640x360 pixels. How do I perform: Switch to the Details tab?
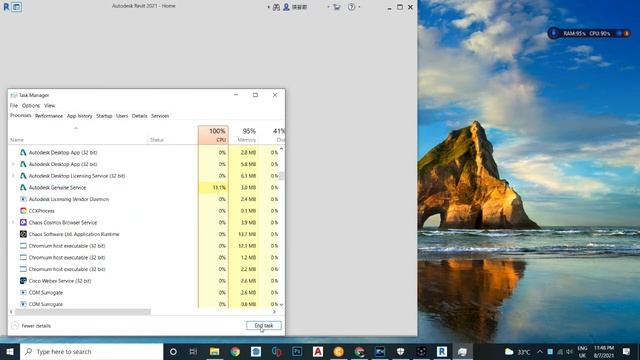point(139,116)
